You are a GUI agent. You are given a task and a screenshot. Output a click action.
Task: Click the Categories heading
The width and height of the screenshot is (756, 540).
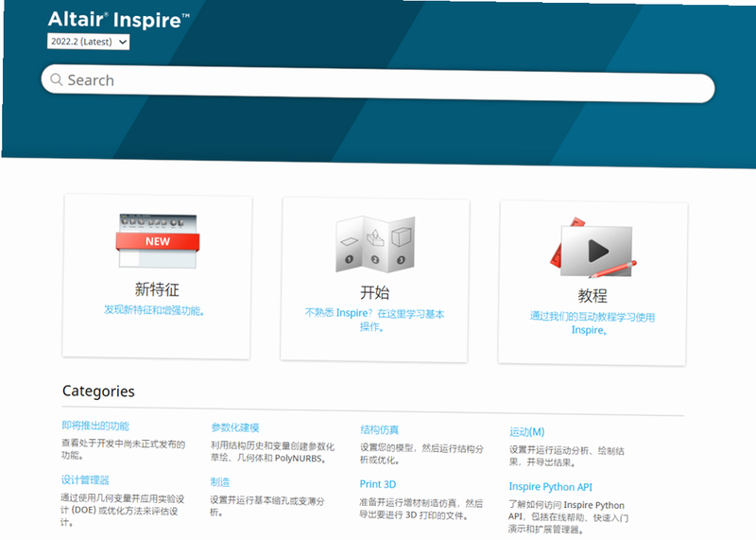point(98,391)
